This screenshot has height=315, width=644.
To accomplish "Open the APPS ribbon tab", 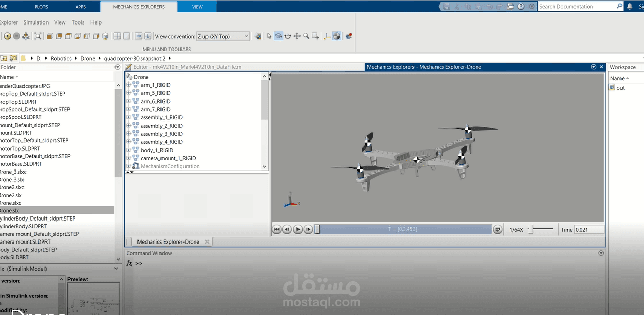I will pyautogui.click(x=81, y=7).
